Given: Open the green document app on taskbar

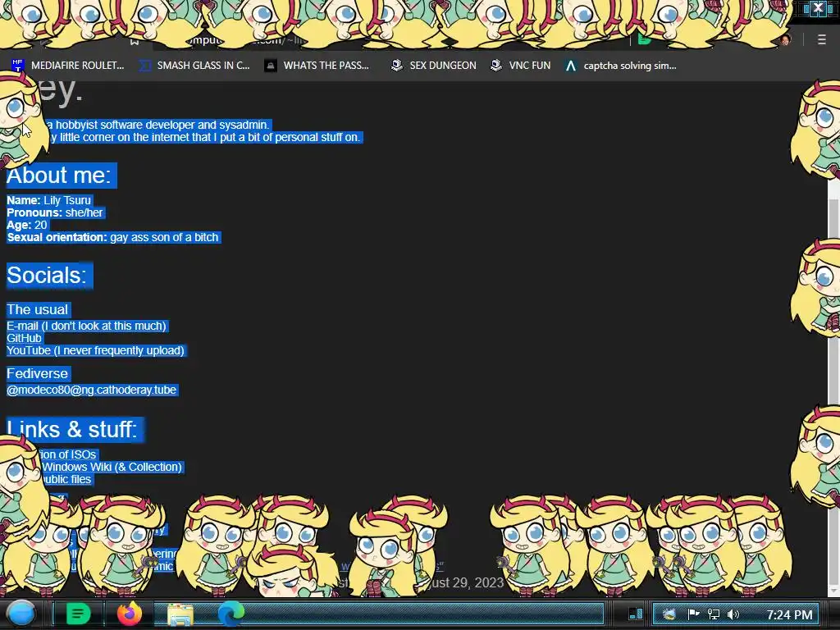Looking at the screenshot, I should tap(78, 614).
